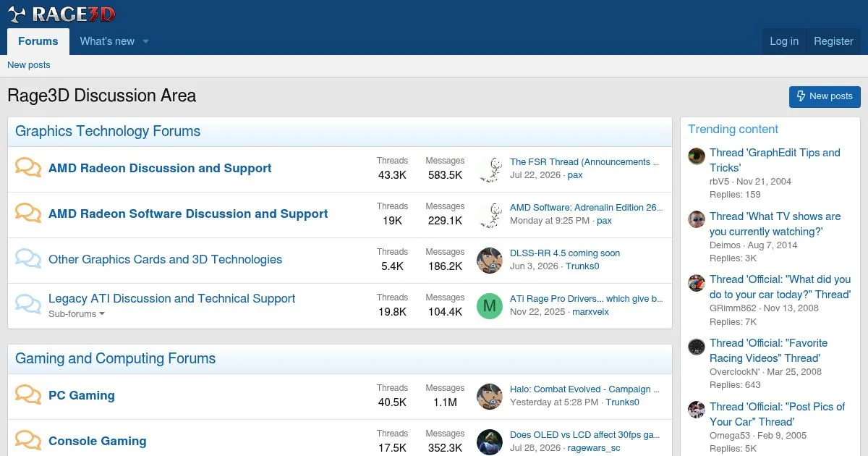868x456 pixels.
Task: Click the AMD Radeon Discussion and Support forum icon
Action: (28, 168)
